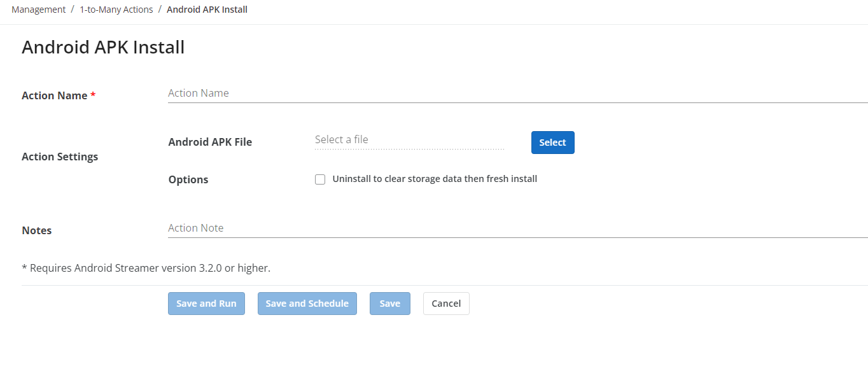Go to 1-to-Many Actions breadcrumb

point(116,10)
